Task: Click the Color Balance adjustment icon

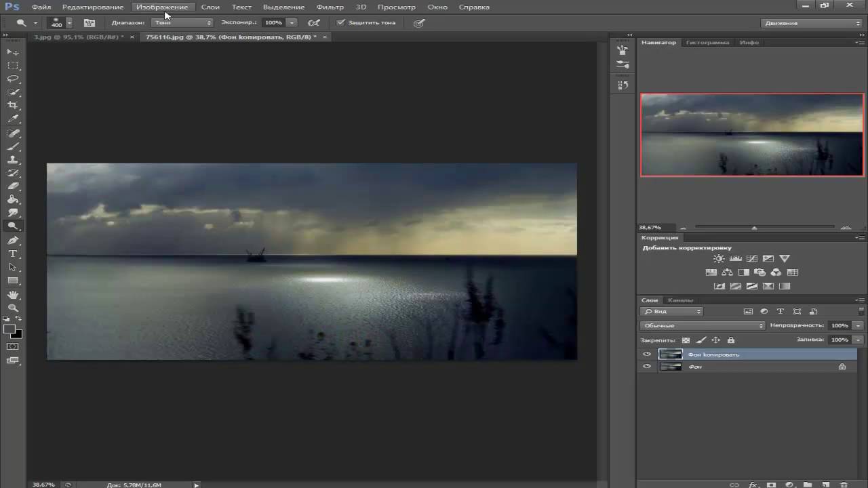Action: pos(727,272)
